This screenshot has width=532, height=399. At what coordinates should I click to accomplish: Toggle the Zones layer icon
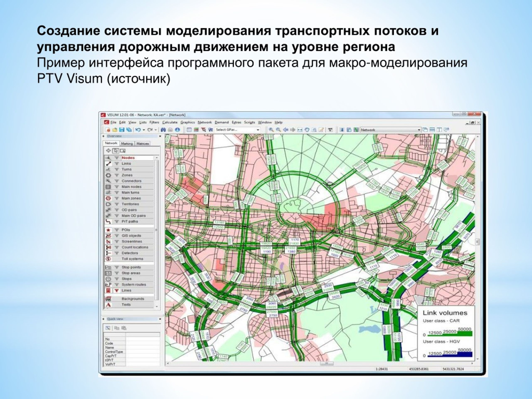click(x=108, y=175)
